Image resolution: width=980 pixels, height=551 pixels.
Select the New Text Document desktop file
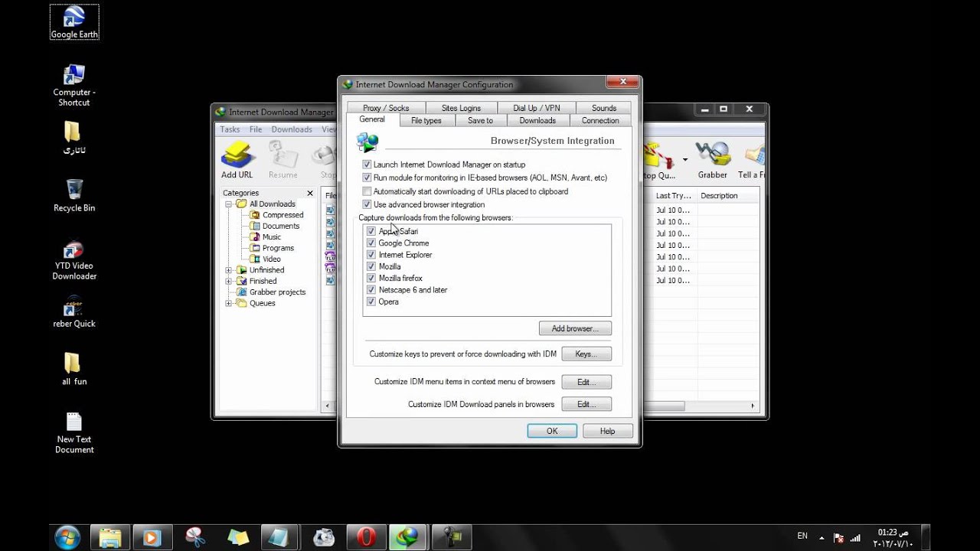click(74, 433)
